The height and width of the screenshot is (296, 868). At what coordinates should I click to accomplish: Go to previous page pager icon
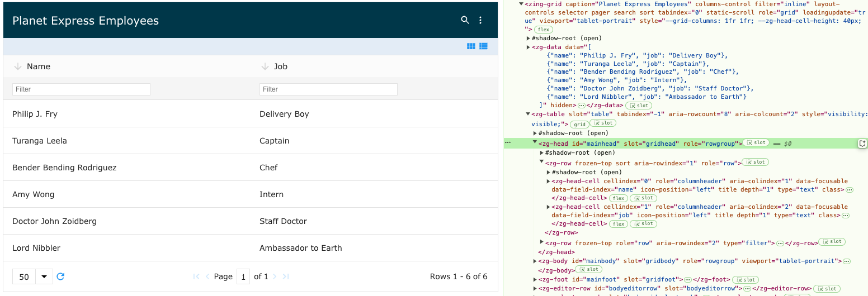207,276
